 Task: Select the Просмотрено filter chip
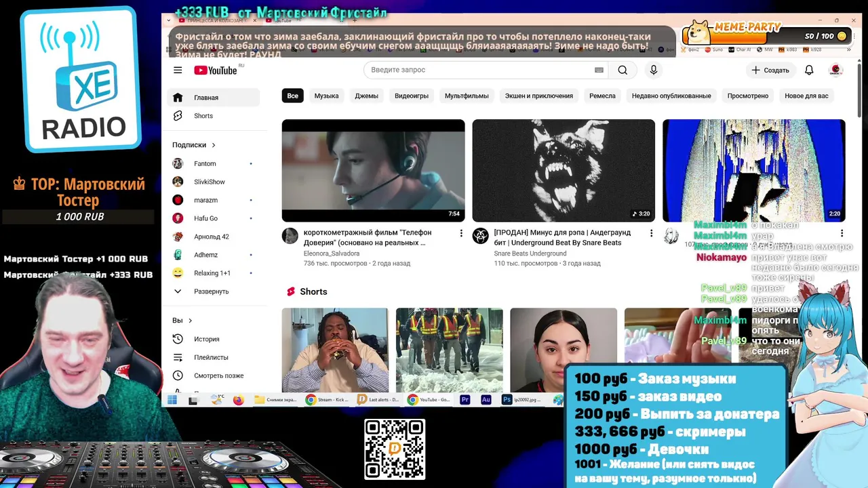[x=748, y=96]
